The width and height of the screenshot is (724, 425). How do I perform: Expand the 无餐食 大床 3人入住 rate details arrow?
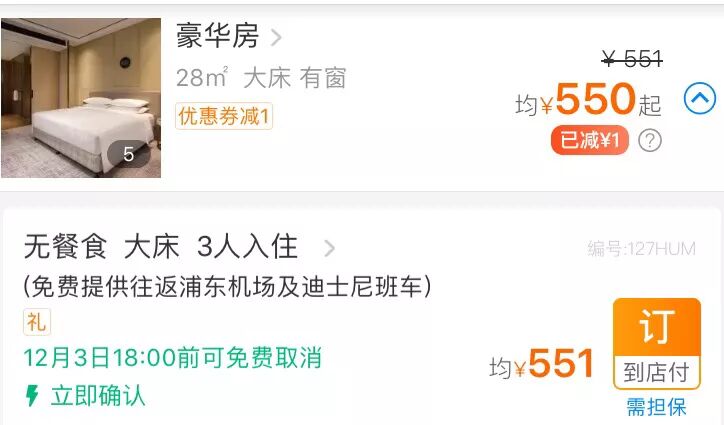[329, 248]
